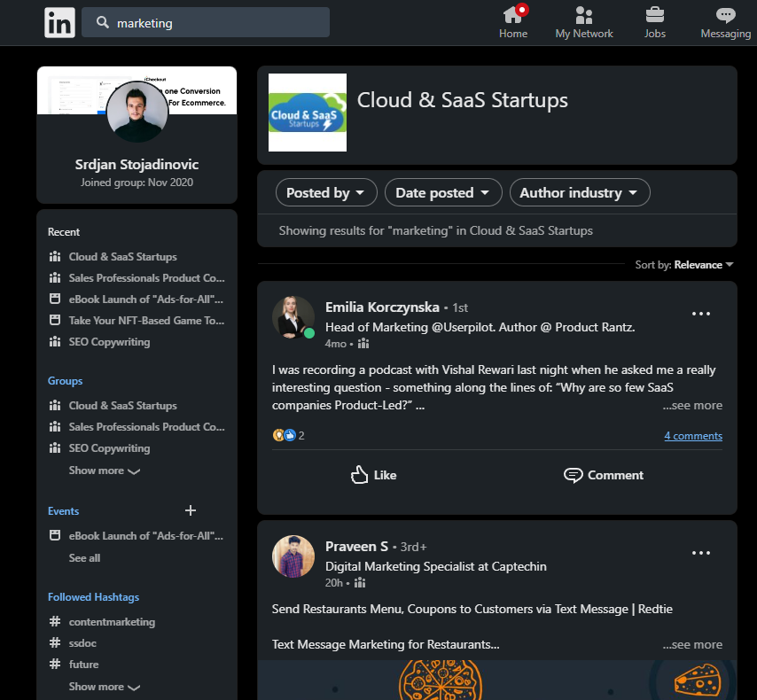
Task: Change the Sort by Relevance dropdown
Action: click(x=684, y=265)
